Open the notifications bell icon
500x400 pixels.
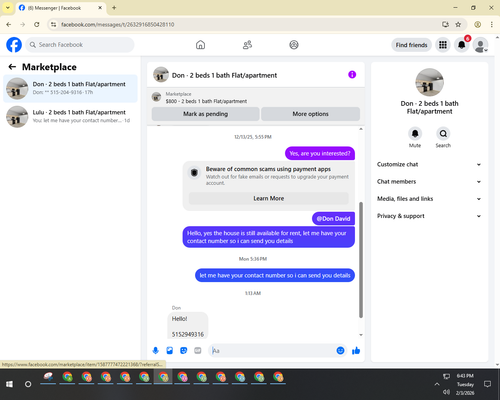pyautogui.click(x=462, y=45)
